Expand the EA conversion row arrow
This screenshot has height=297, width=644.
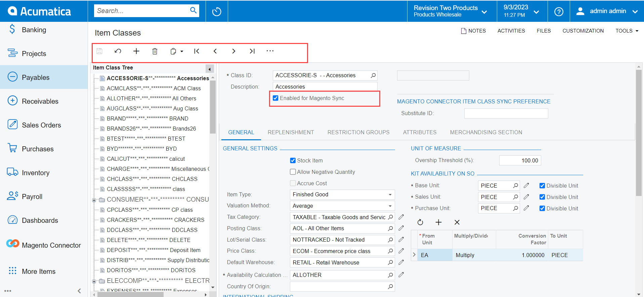(414, 255)
